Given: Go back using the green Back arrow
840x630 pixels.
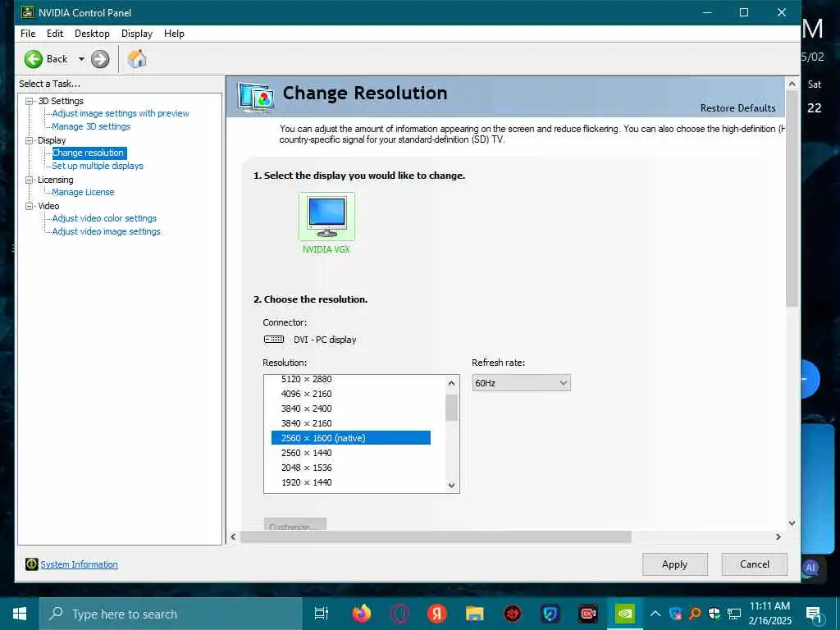Looking at the screenshot, I should [x=33, y=59].
